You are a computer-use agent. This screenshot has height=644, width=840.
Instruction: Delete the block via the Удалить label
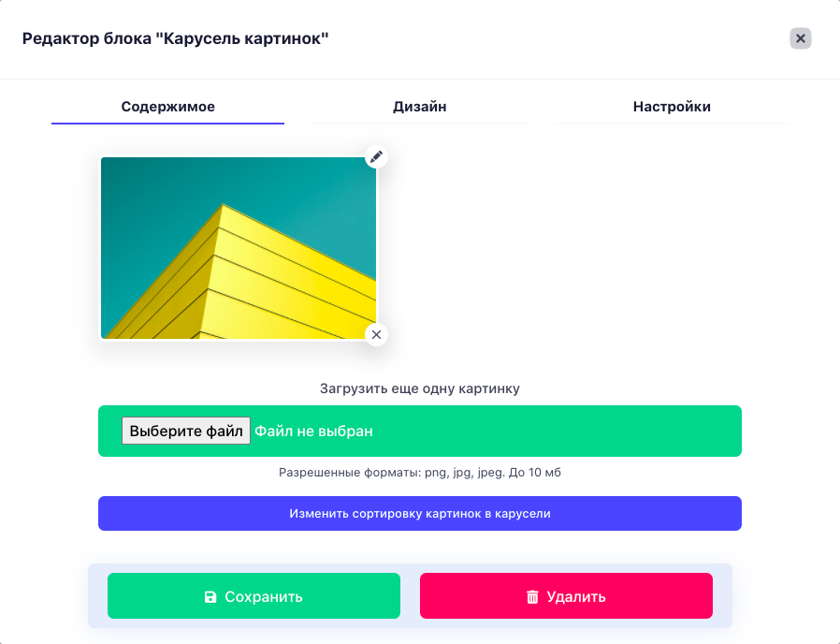click(576, 597)
